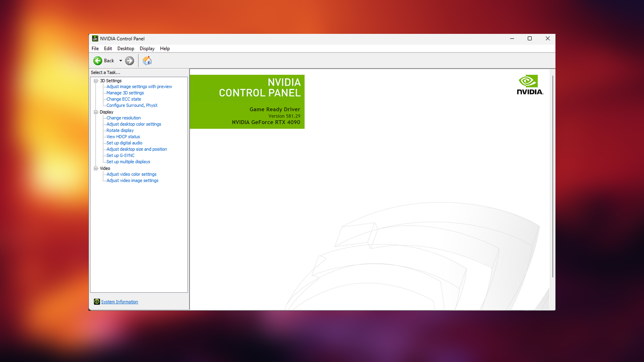Click the System Information link
644x362 pixels.
click(119, 301)
